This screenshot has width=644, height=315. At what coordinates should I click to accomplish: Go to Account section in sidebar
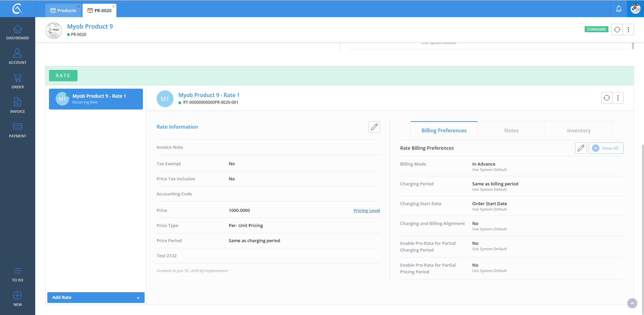tap(17, 56)
